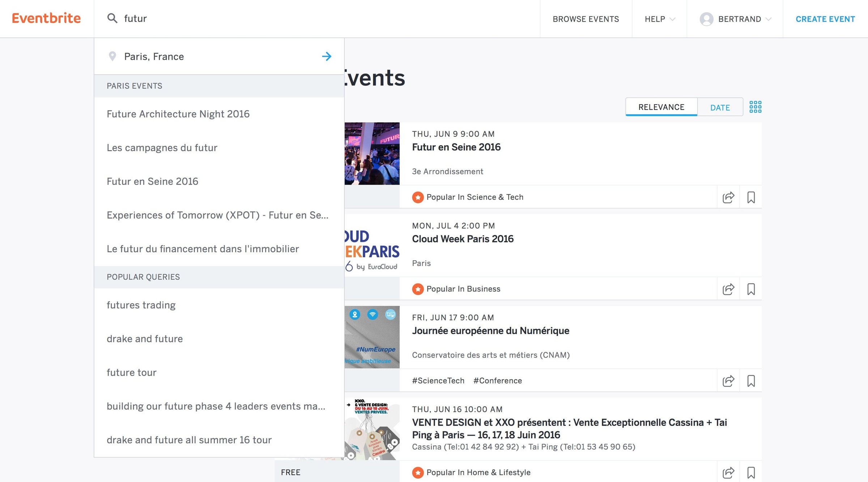Click Popular In Science & Tech label
868x482 pixels.
(x=475, y=197)
